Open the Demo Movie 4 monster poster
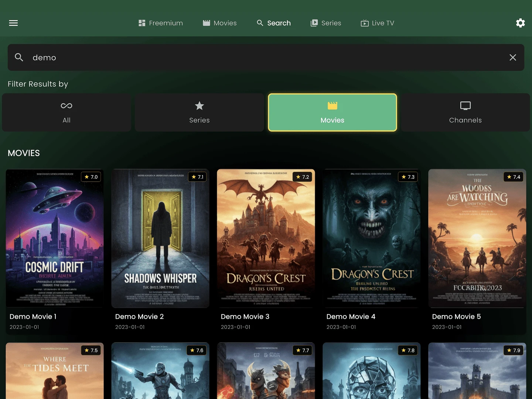This screenshot has width=532, height=399. pos(372,238)
